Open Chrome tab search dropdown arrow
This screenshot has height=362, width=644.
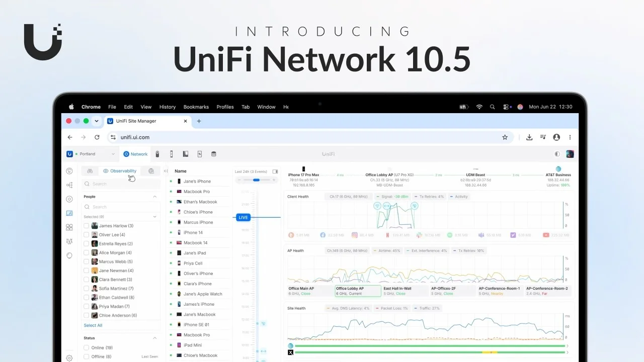click(97, 121)
